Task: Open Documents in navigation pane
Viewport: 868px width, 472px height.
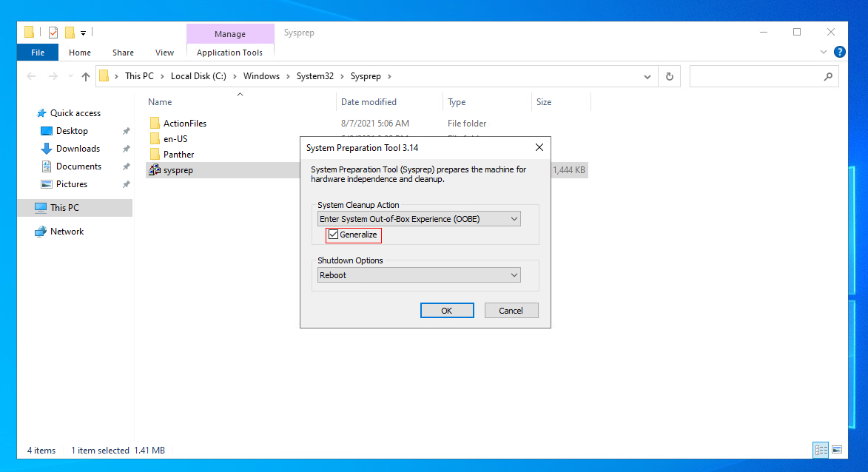Action: (x=78, y=166)
